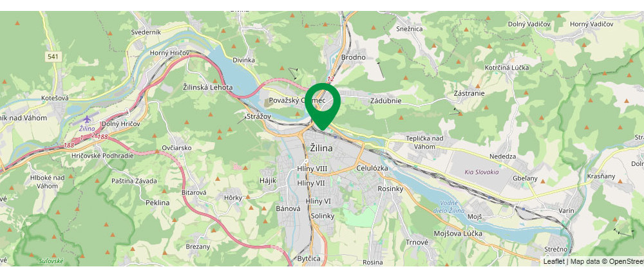Click the Horný Hričov village label

click(x=169, y=53)
